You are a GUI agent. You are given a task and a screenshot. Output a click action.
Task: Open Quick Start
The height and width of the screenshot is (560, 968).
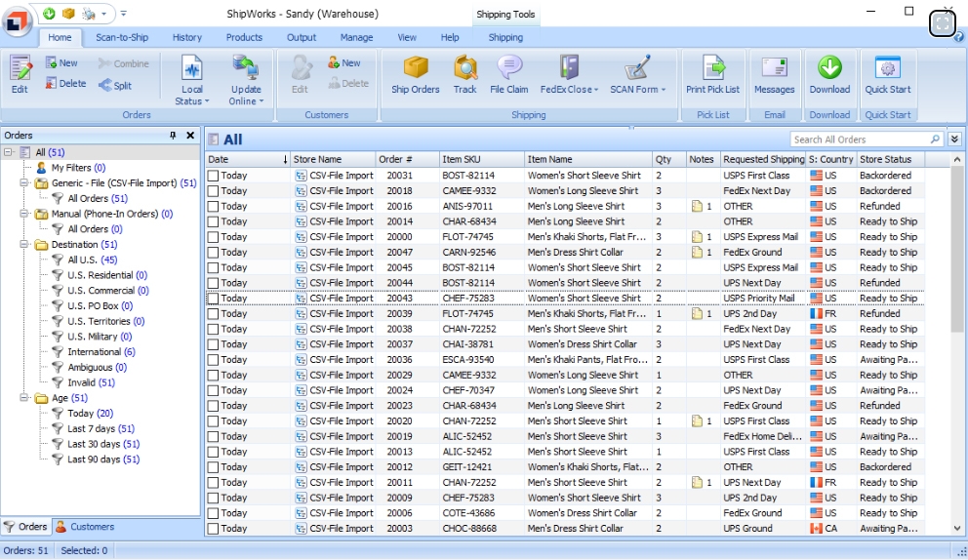click(x=888, y=74)
